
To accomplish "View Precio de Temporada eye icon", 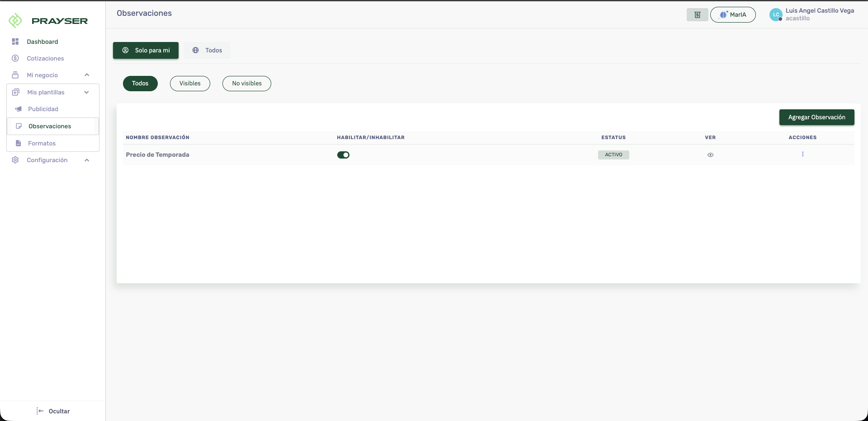I will 710,155.
